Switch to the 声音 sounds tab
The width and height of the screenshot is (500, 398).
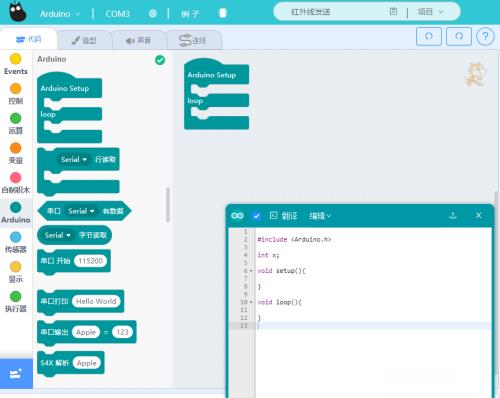pyautogui.click(x=138, y=40)
